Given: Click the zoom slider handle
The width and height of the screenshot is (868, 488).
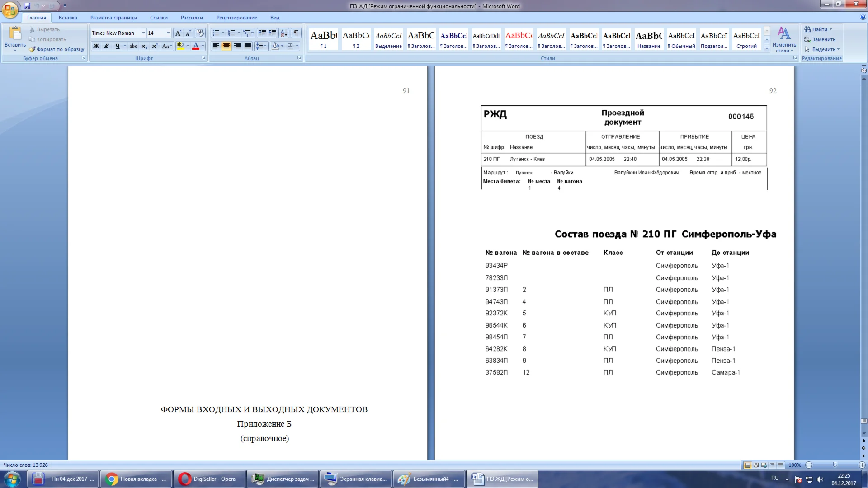Looking at the screenshot, I should pos(835,465).
